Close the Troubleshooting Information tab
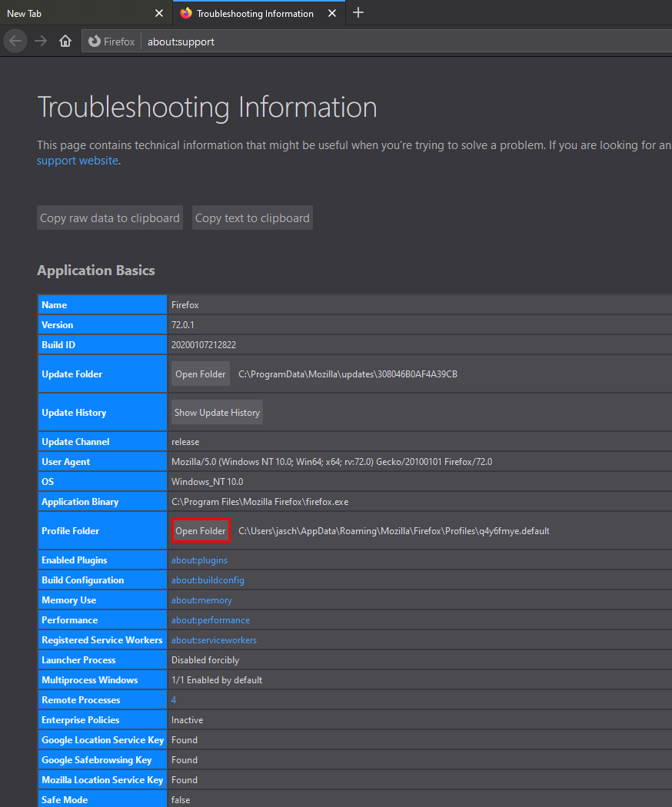The image size is (672, 807). pyautogui.click(x=332, y=13)
